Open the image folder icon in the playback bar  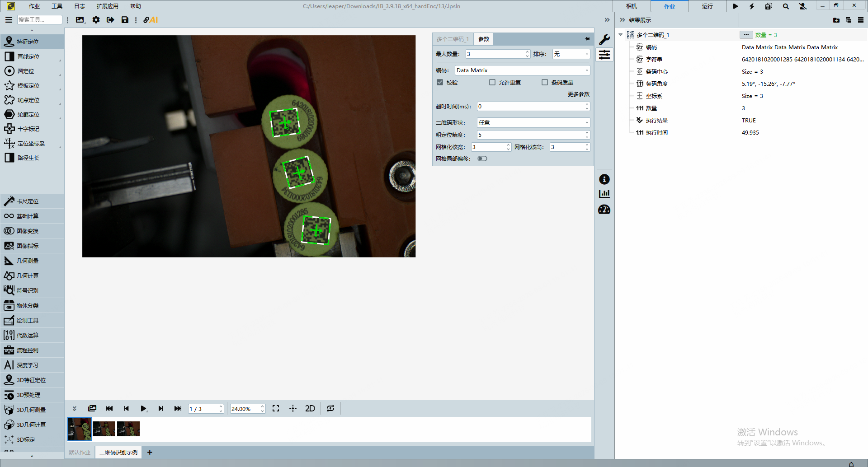92,408
